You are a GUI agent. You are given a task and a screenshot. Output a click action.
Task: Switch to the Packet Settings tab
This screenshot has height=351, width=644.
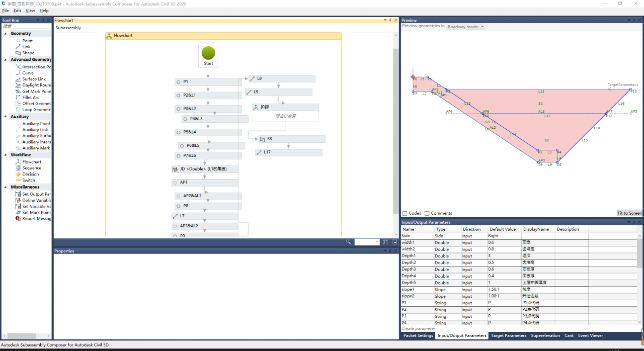418,335
